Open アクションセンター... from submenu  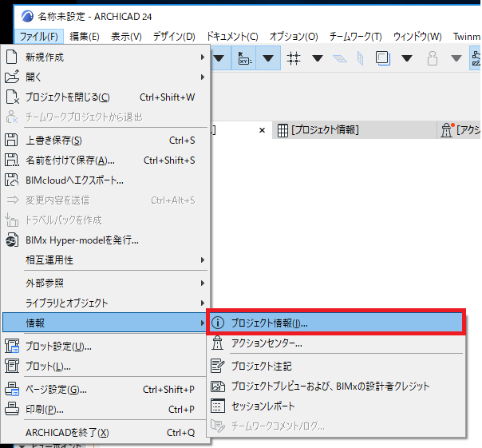pos(336,343)
